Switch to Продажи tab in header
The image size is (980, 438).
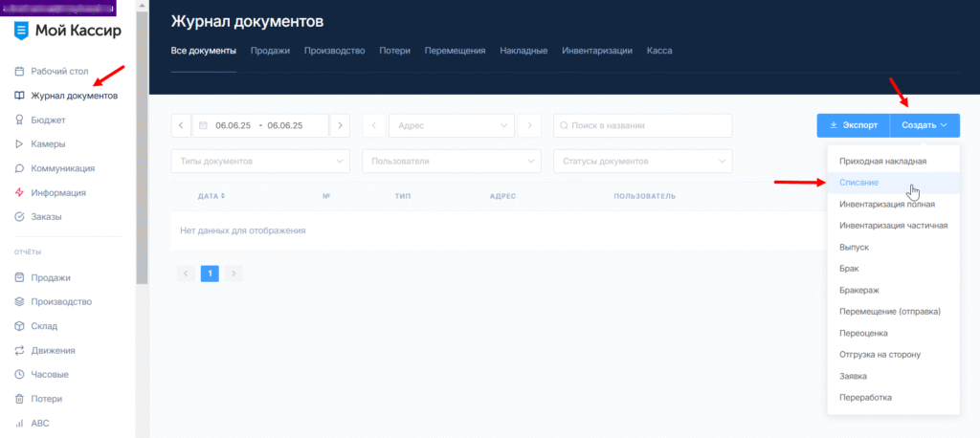270,51
